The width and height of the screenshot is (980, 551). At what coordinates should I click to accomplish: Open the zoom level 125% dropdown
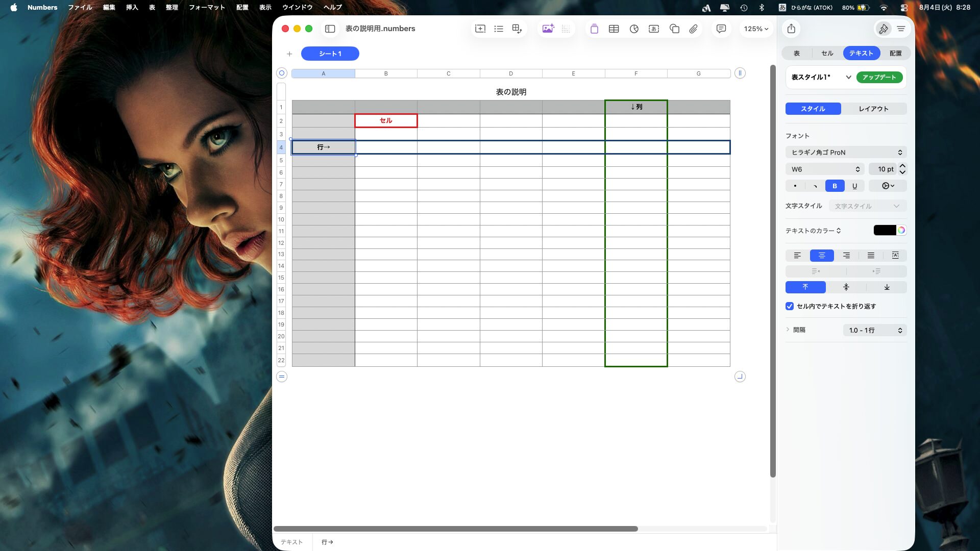[x=756, y=29]
